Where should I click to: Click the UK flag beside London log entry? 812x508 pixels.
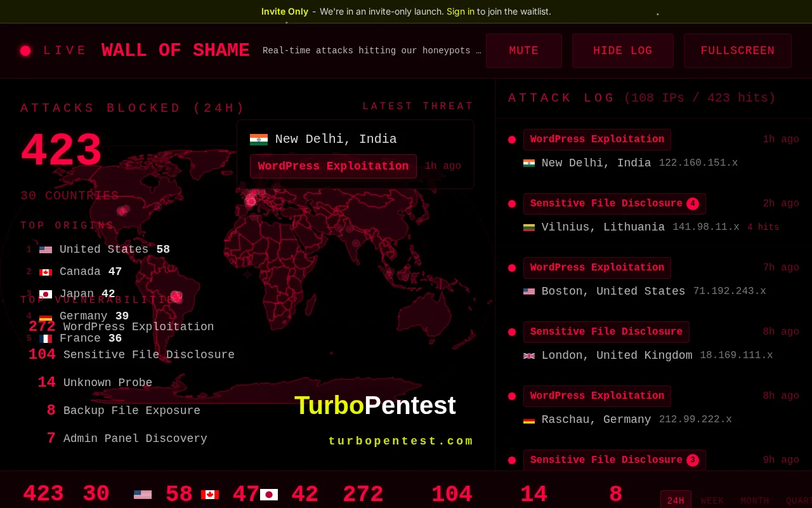pos(529,356)
